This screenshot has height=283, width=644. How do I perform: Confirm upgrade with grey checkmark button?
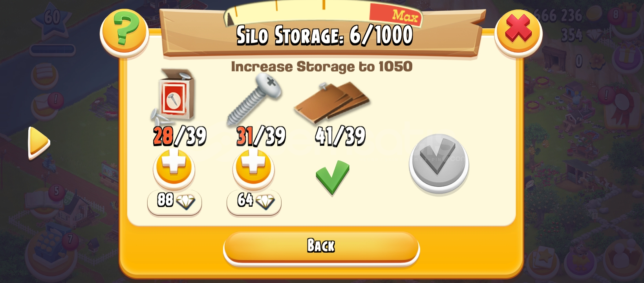439,162
